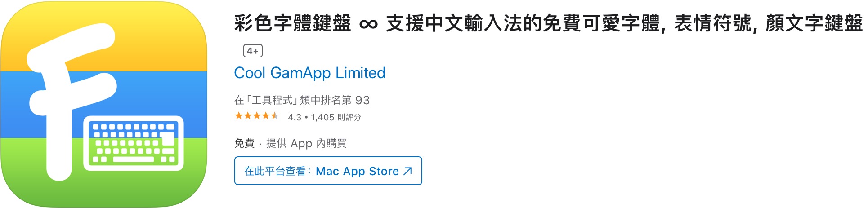Click the 4+ age rating badge
This screenshot has height=212, width=868.
tap(253, 51)
